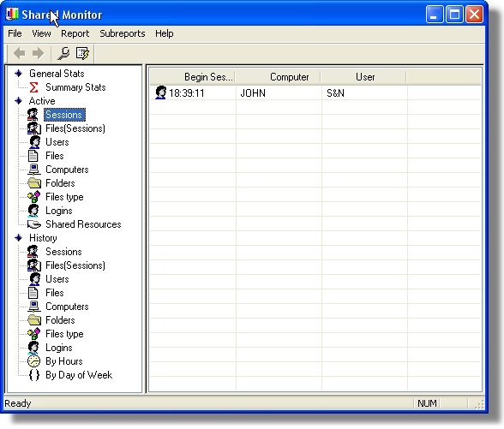Screen dimensions: 504x429
Task: Select Active Folders icon
Action: [34, 183]
